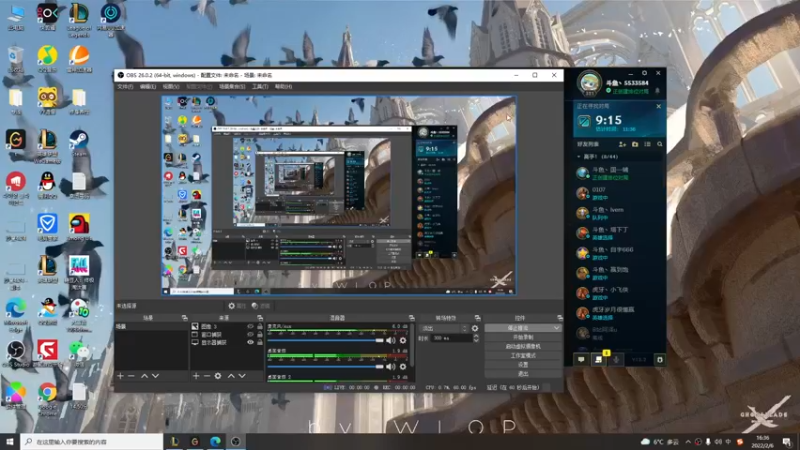Open properties gear for selected source in OBS
800x450 pixels.
pos(236,306)
